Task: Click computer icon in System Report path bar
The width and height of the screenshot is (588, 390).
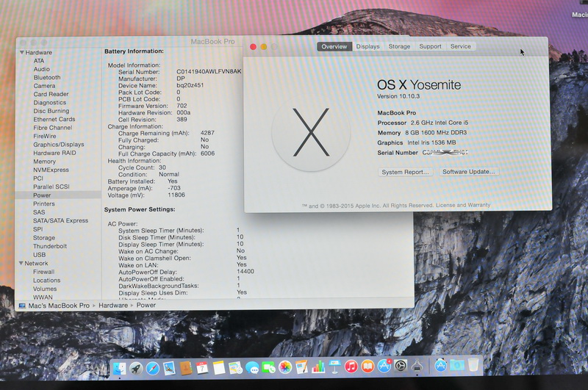Action: (22, 306)
